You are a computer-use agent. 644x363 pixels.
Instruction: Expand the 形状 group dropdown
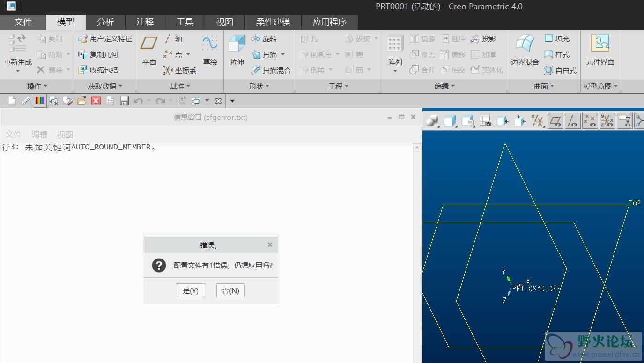(259, 86)
